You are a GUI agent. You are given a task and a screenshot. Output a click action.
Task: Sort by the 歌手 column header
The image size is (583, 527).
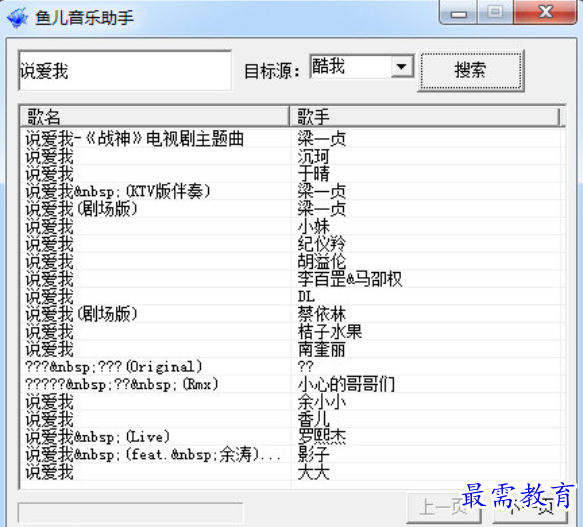pyautogui.click(x=425, y=117)
